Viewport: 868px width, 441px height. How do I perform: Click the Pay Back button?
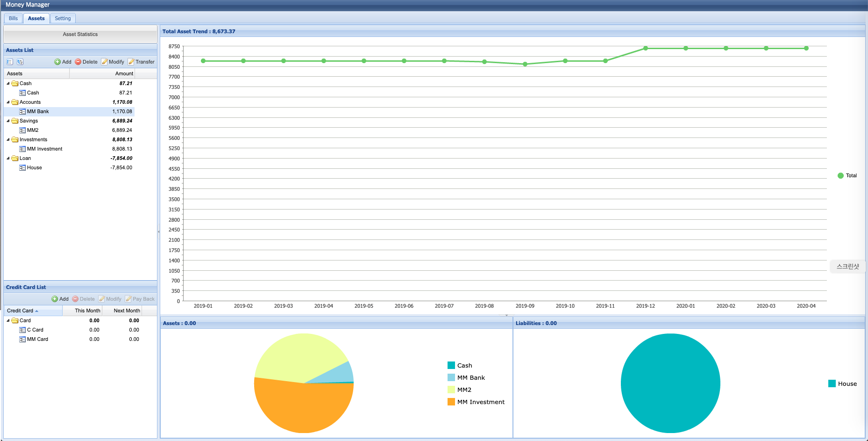140,299
